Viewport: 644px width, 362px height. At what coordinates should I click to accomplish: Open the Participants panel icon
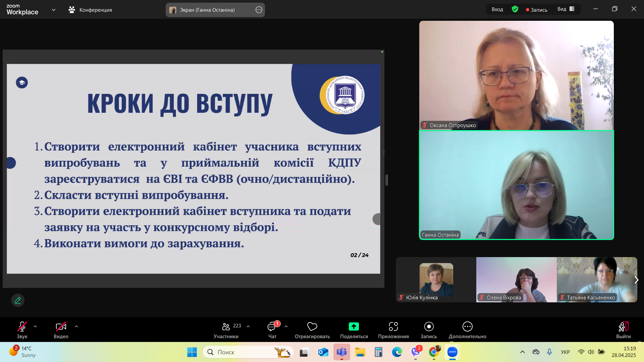pos(226,326)
